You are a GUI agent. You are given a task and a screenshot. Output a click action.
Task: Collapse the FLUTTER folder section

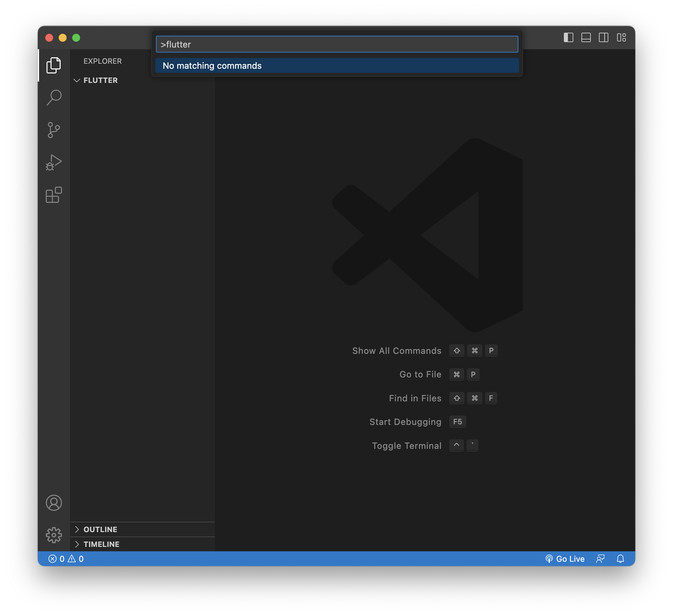142,80
